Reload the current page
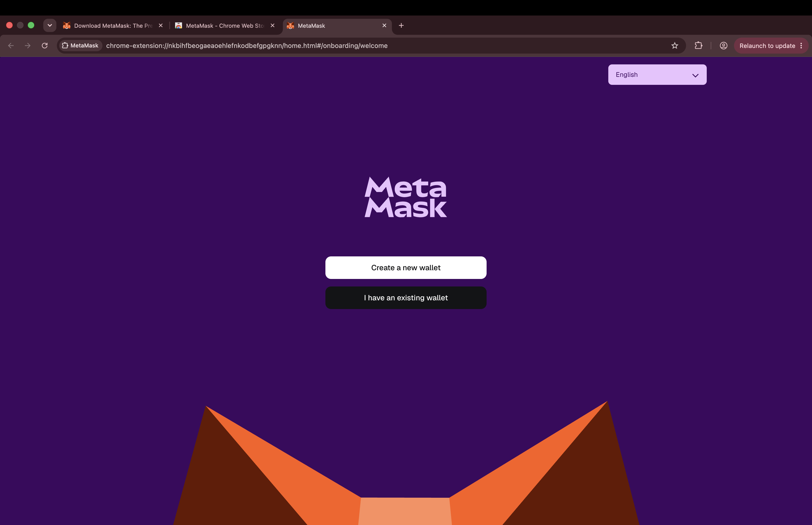Image resolution: width=812 pixels, height=525 pixels. pyautogui.click(x=45, y=46)
